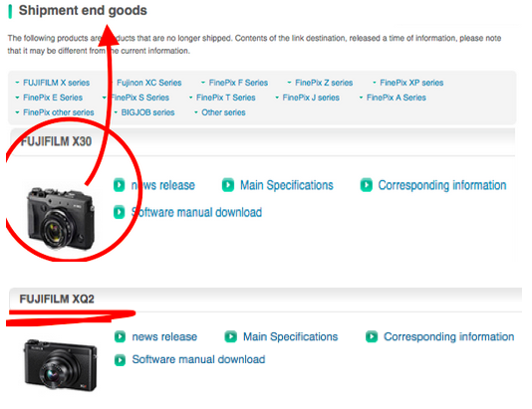The height and width of the screenshot is (409, 532).
Task: Open X30 Main Specifications link
Action: click(x=287, y=185)
